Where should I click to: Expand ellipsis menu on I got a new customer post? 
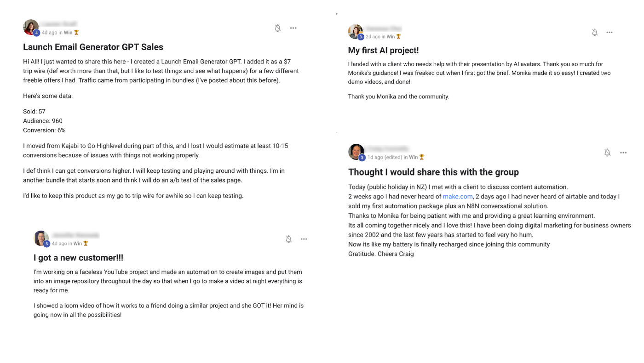[304, 239]
